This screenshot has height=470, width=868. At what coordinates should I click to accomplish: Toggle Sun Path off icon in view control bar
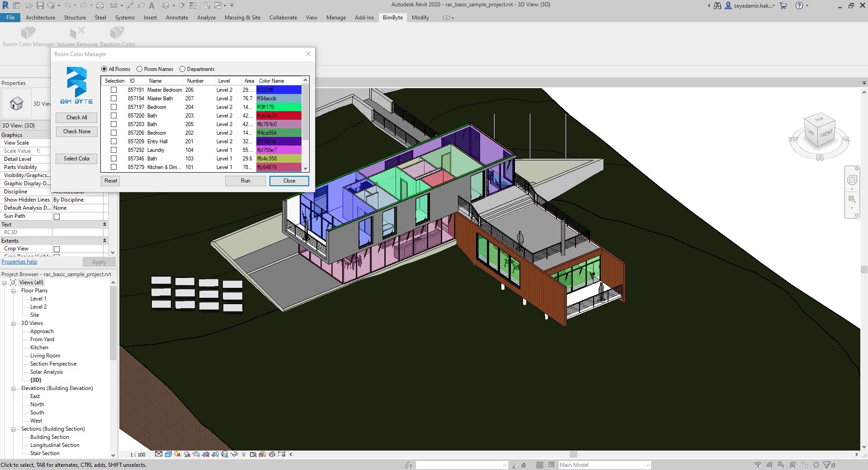pyautogui.click(x=177, y=454)
